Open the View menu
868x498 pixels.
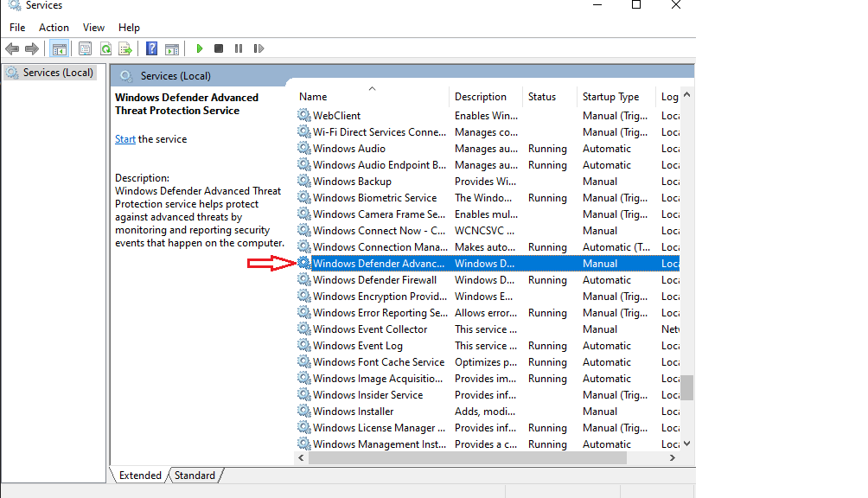pos(93,28)
